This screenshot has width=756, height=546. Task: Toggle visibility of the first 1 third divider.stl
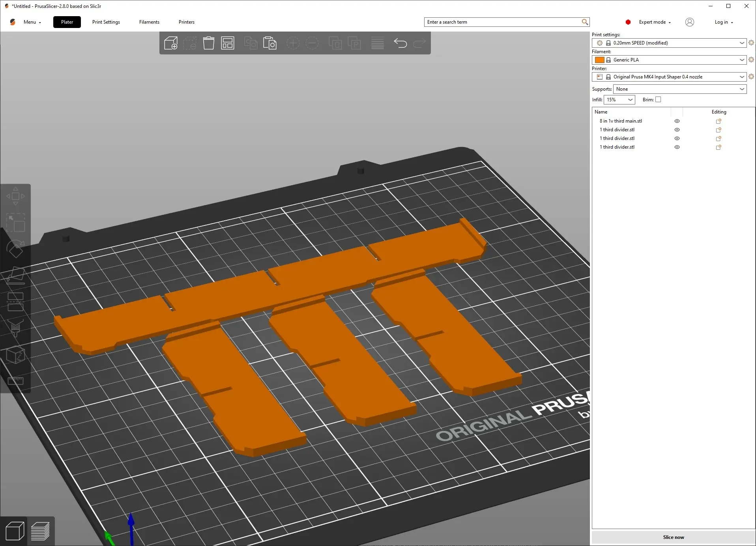click(x=677, y=130)
